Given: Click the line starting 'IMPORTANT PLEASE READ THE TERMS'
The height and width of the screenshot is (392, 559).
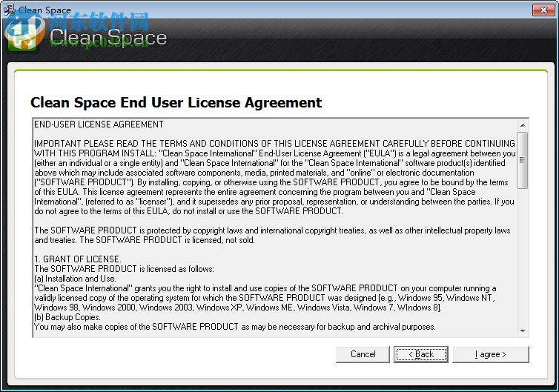Looking at the screenshot, I should coord(274,144).
